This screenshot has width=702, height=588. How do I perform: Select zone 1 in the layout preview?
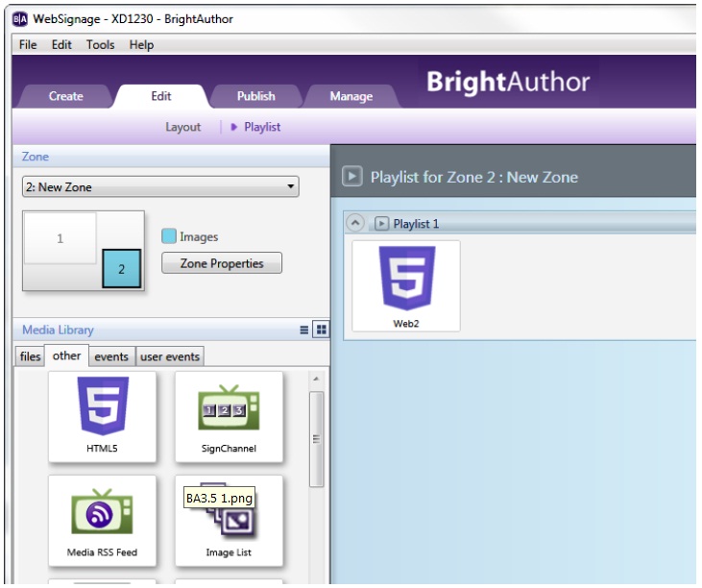(60, 238)
